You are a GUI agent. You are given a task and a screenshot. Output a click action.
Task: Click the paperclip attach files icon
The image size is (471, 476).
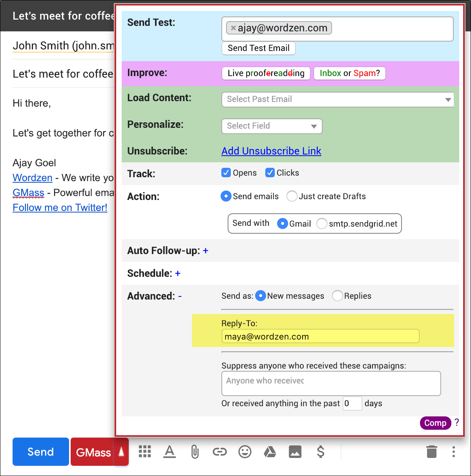[x=195, y=452]
